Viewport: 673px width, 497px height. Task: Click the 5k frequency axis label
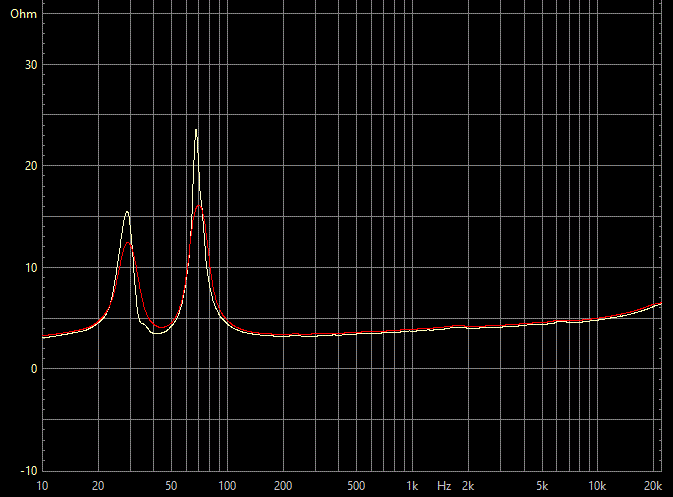tap(542, 486)
